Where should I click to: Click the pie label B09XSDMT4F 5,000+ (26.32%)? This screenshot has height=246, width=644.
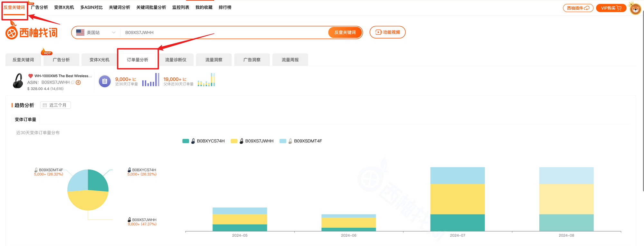tap(49, 172)
